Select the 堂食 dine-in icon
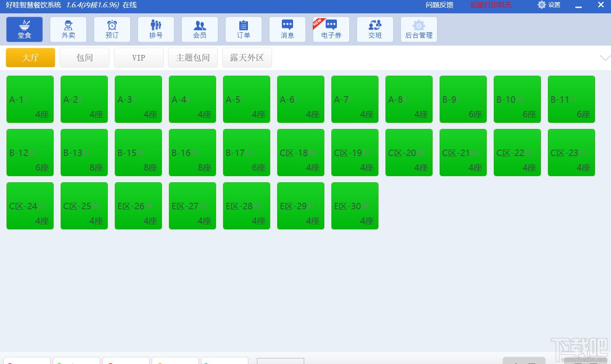 tap(24, 29)
